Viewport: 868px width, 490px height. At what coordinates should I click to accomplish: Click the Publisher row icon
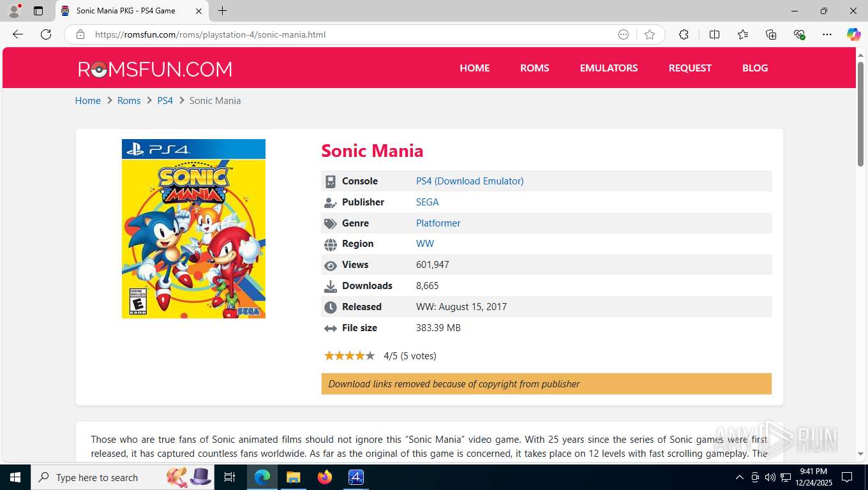coord(330,203)
